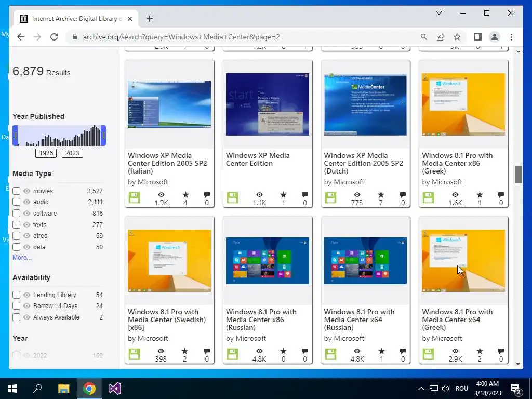
Task: Click favorites star on Dutch XP card
Action: pyautogui.click(x=381, y=195)
